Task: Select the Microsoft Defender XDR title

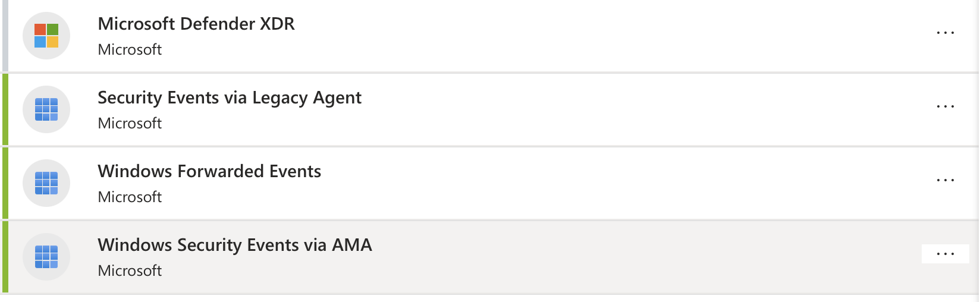Action: 196,24
